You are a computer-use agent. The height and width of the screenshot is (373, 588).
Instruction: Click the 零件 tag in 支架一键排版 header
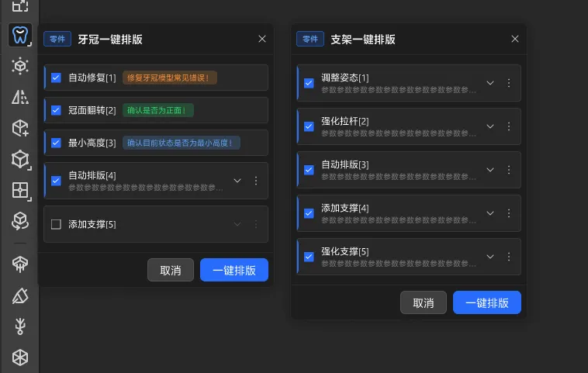pyautogui.click(x=310, y=39)
